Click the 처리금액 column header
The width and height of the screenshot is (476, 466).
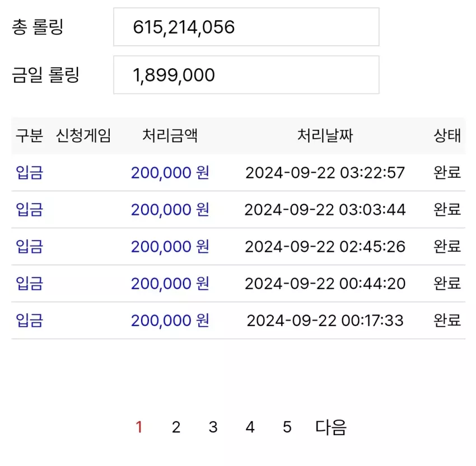pos(170,135)
